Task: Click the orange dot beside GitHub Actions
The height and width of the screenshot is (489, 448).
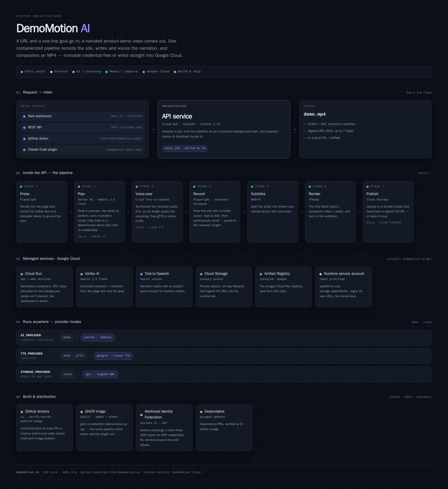Action: point(22,412)
